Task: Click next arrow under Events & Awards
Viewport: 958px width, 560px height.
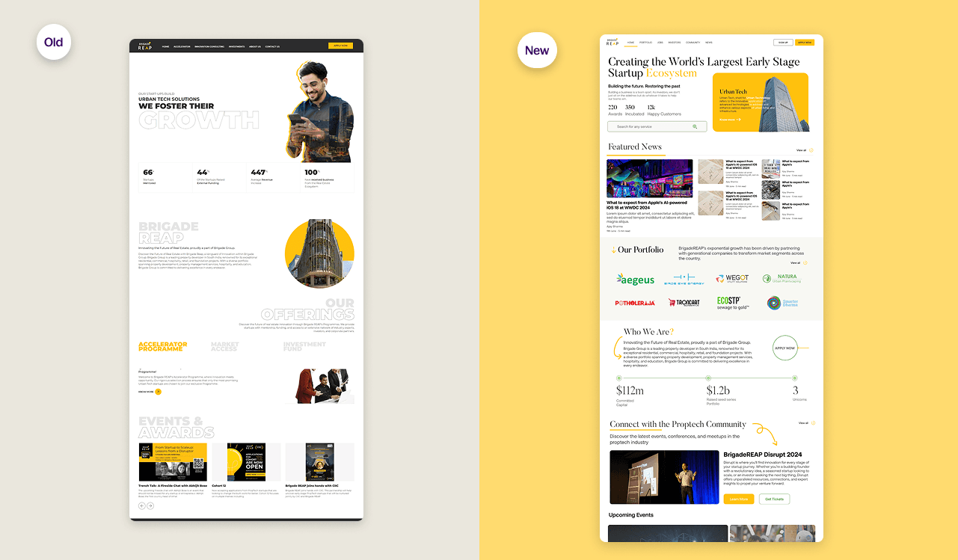Action: click(150, 506)
